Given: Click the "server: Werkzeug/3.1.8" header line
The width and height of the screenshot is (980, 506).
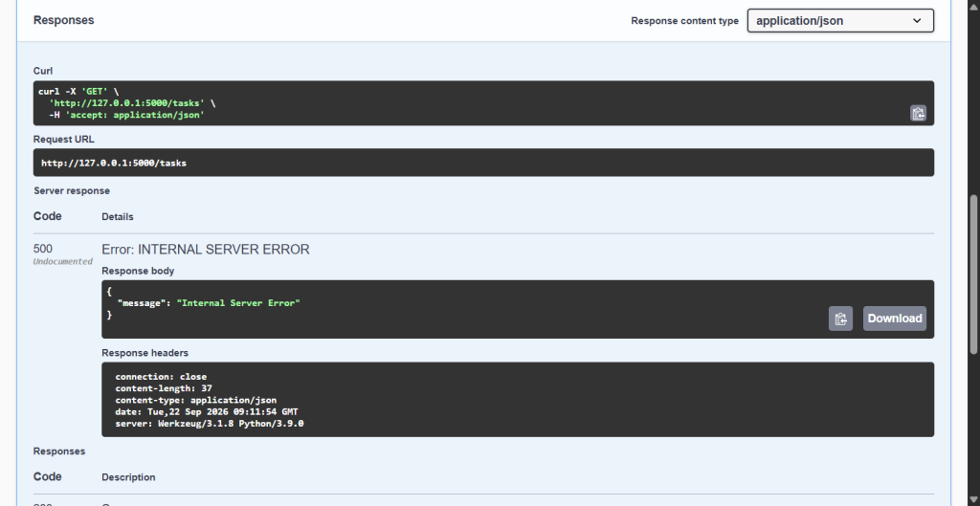Looking at the screenshot, I should pyautogui.click(x=210, y=424).
